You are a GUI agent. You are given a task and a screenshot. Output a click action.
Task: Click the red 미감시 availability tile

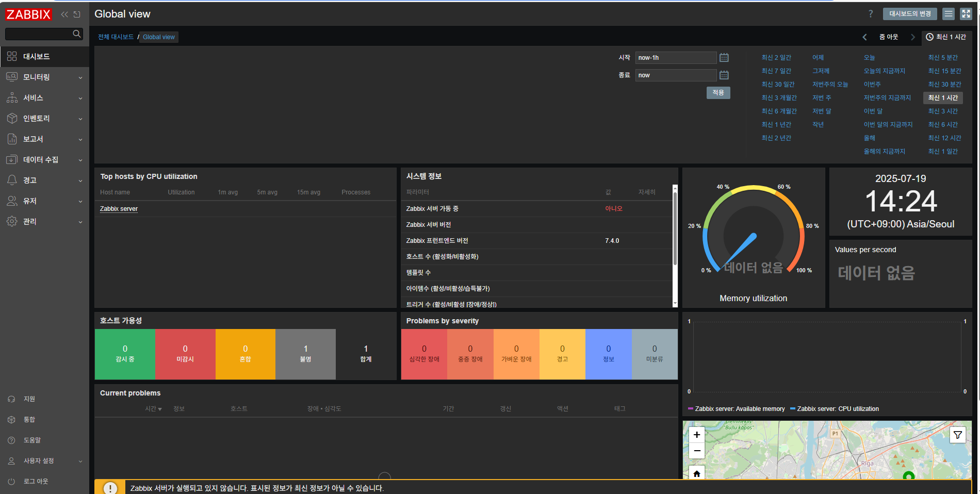coord(185,354)
